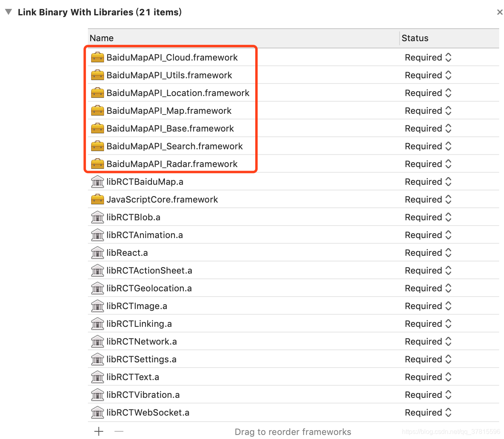Open status dropdown for BaiduMapAPI_Utils.framework

pyautogui.click(x=428, y=75)
